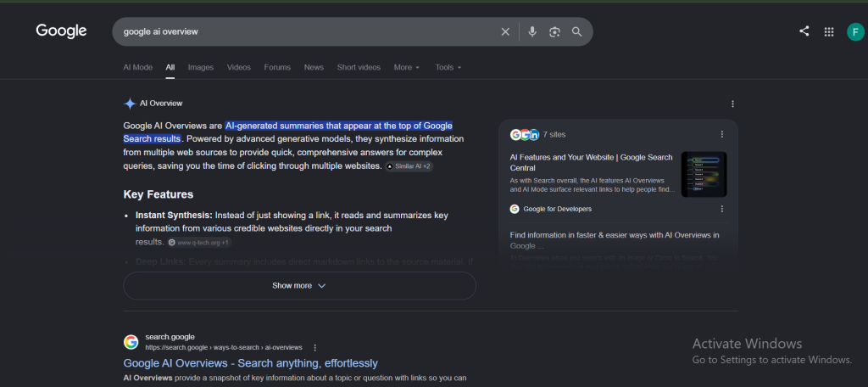Click the stacked source favicons near 7 sites
Image resolution: width=868 pixels, height=387 pixels.
click(x=524, y=134)
